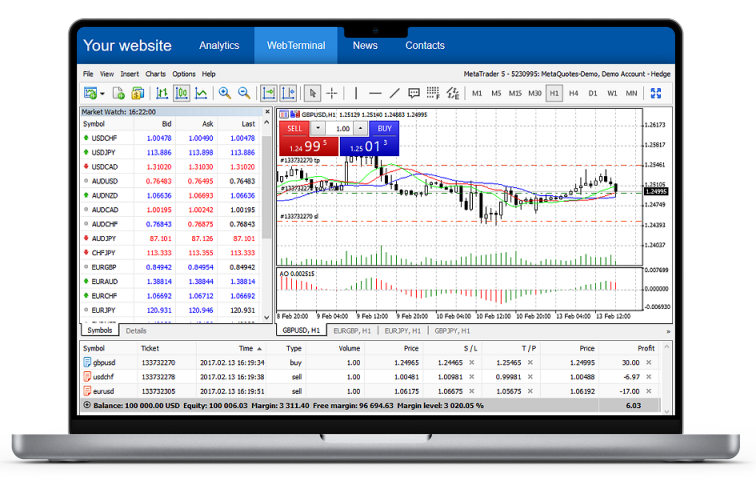Select the Fibonacci retracement tool

click(x=433, y=93)
